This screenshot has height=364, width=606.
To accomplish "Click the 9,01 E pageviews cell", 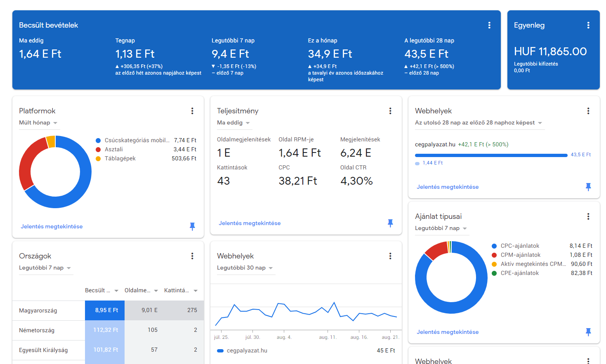I will point(144,310).
